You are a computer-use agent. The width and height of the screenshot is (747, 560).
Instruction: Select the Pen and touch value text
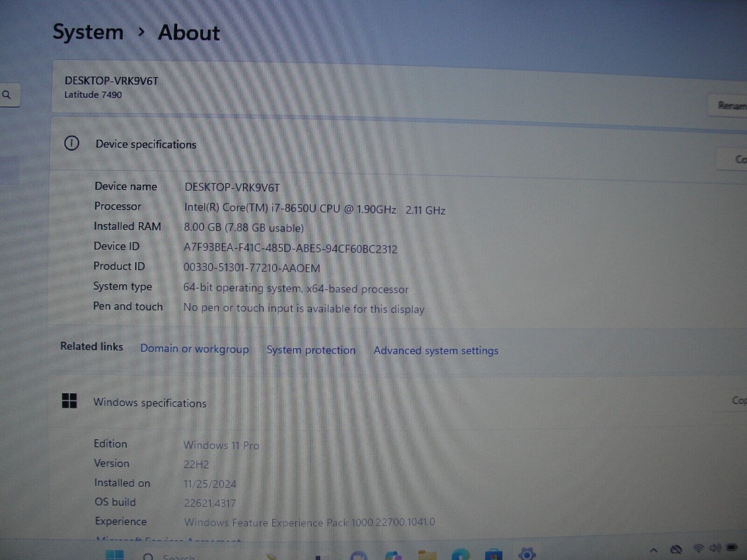pyautogui.click(x=303, y=308)
